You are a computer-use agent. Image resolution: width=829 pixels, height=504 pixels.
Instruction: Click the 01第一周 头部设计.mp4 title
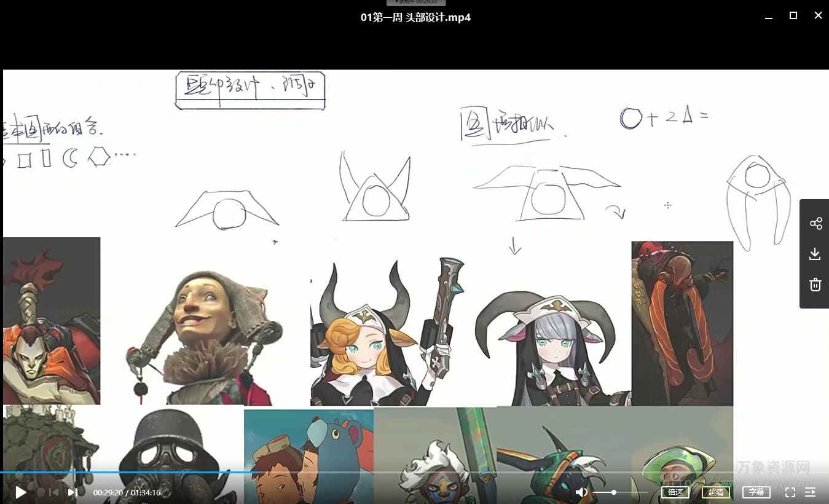[x=415, y=18]
